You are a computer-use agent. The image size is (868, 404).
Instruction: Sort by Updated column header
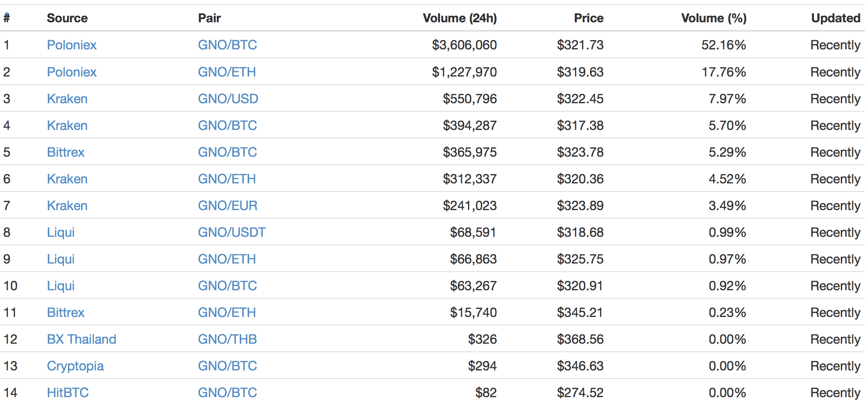coord(836,18)
